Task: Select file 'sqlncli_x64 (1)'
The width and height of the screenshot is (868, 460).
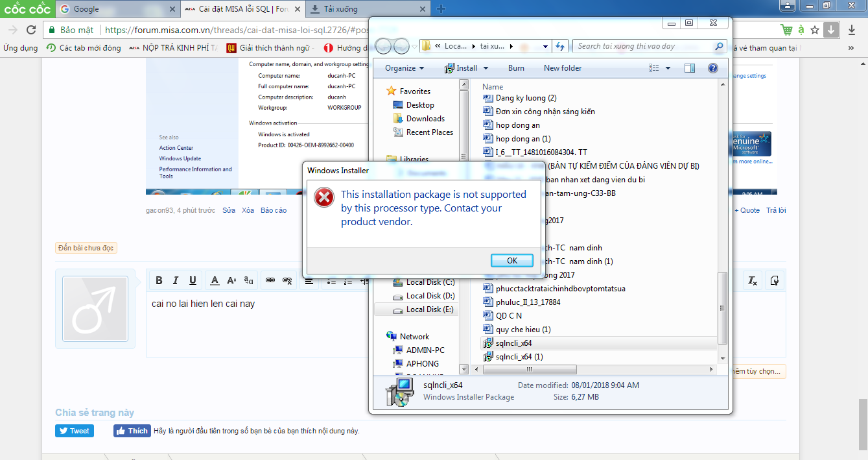Action: pos(514,357)
